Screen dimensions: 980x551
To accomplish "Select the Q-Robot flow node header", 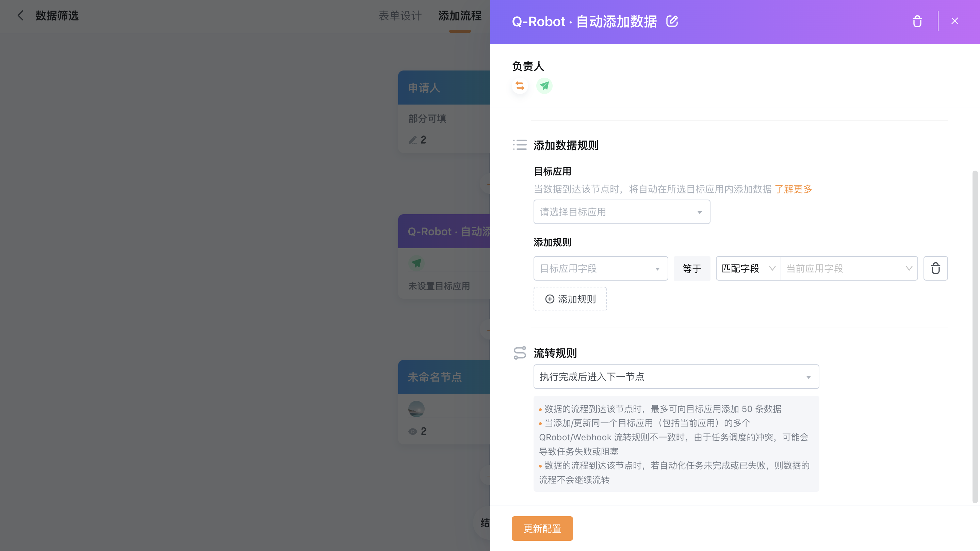I will coord(444,232).
